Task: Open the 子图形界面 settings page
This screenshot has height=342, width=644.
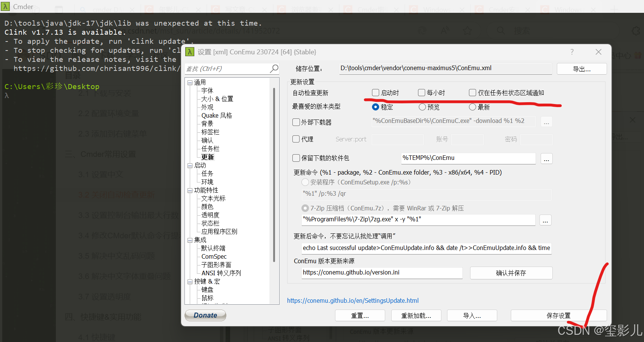Action: [216, 265]
